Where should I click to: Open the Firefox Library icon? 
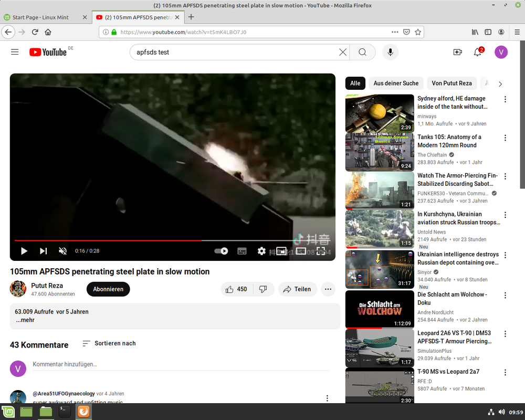475,32
